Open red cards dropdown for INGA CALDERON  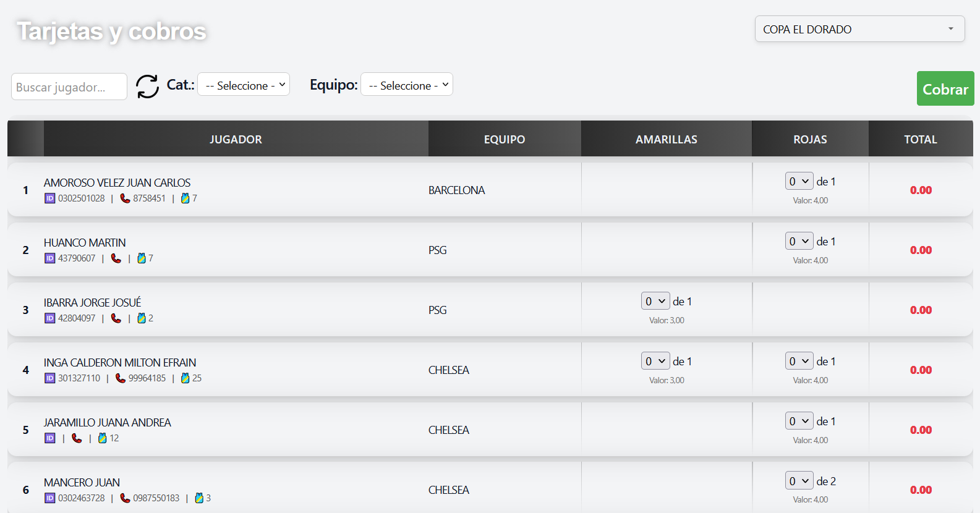click(x=799, y=361)
